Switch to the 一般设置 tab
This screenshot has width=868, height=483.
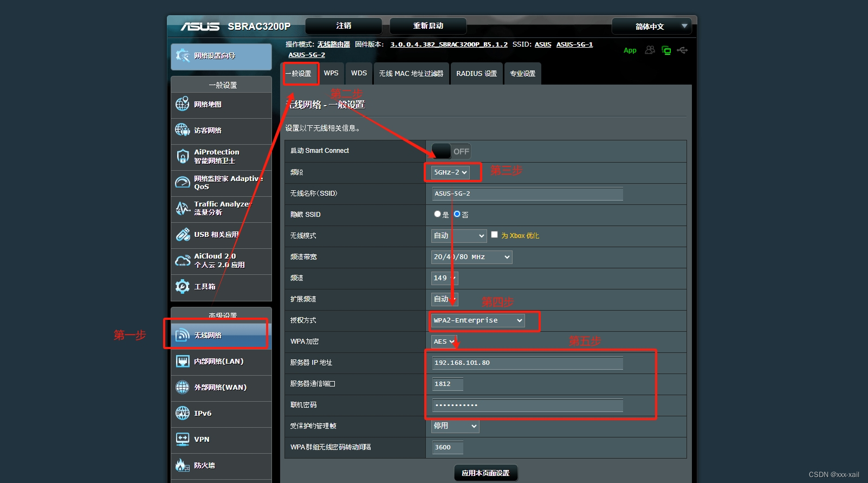point(299,74)
